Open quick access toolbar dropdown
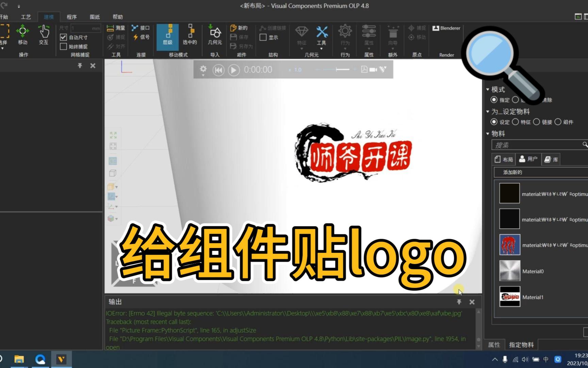This screenshot has width=588, height=368. click(x=19, y=6)
